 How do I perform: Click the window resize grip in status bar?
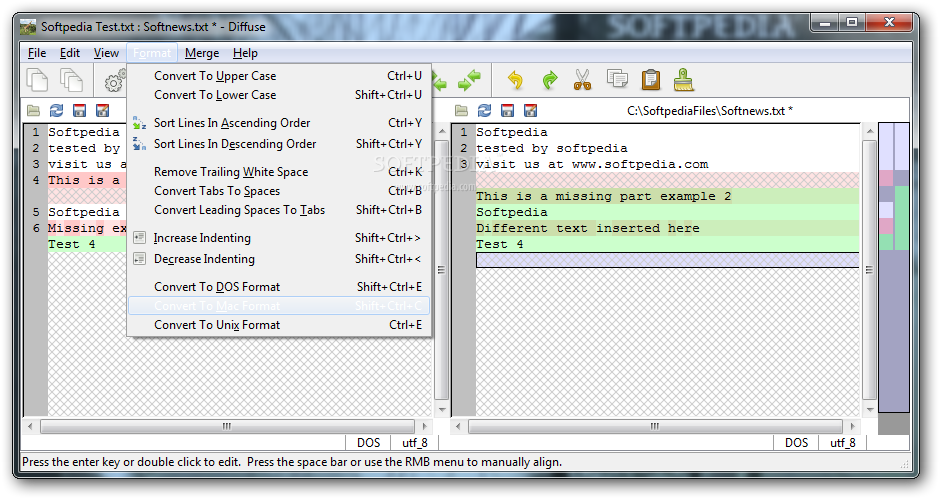[x=905, y=463]
